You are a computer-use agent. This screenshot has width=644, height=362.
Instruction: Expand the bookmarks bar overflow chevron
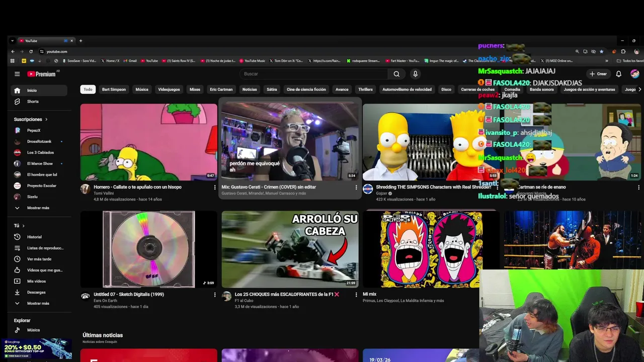tap(607, 61)
